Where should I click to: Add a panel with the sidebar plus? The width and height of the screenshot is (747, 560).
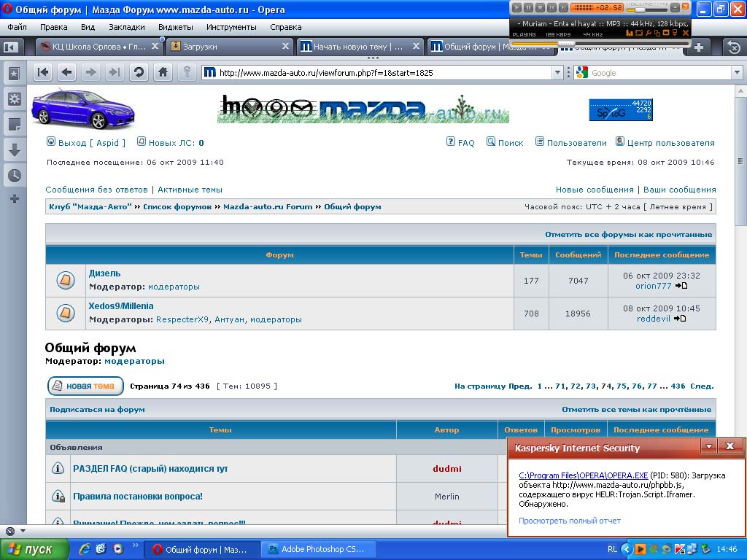click(x=15, y=199)
